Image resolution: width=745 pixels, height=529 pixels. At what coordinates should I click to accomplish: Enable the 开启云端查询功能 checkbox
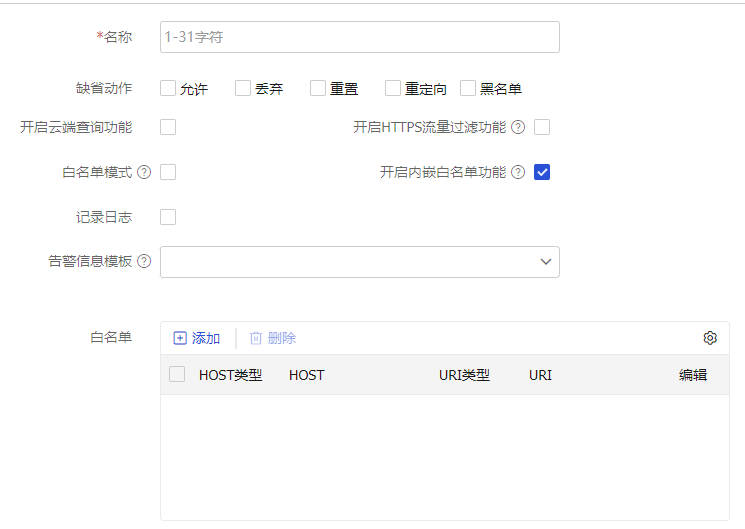tap(168, 127)
